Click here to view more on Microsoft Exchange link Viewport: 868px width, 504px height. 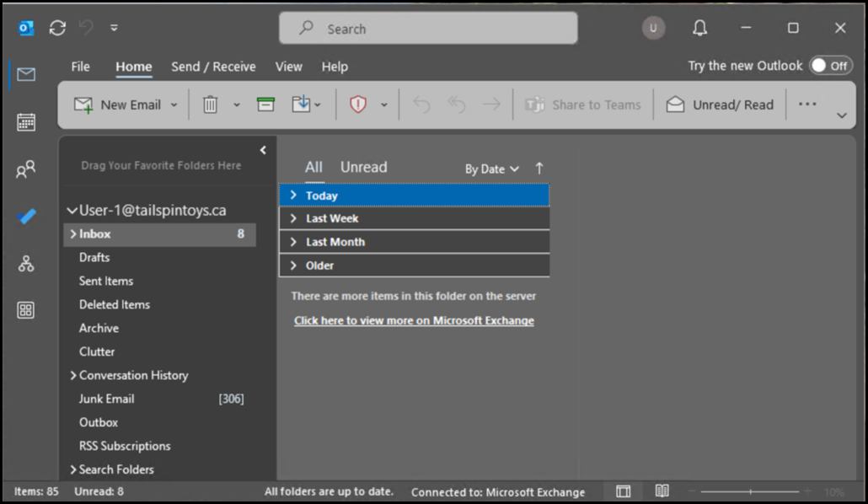pos(414,320)
